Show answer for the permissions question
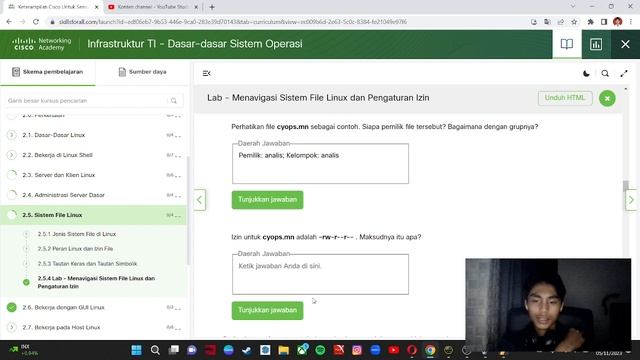The width and height of the screenshot is (640, 360). point(267,310)
